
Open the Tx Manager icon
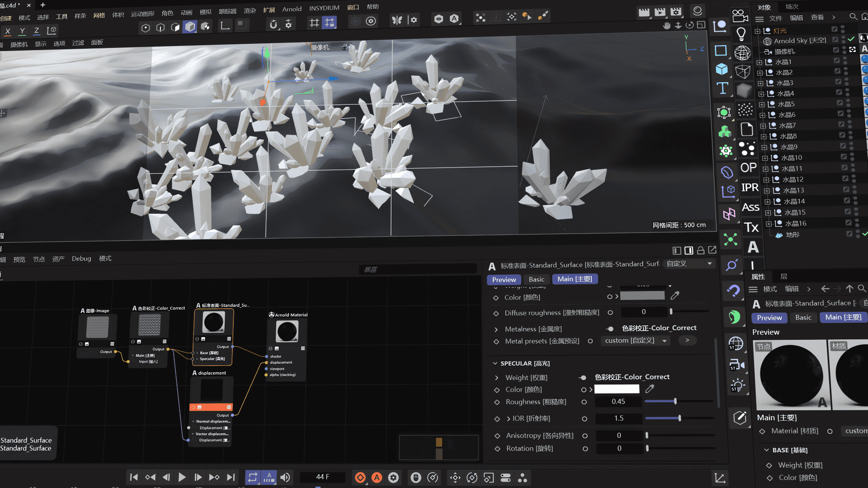pyautogui.click(x=751, y=227)
